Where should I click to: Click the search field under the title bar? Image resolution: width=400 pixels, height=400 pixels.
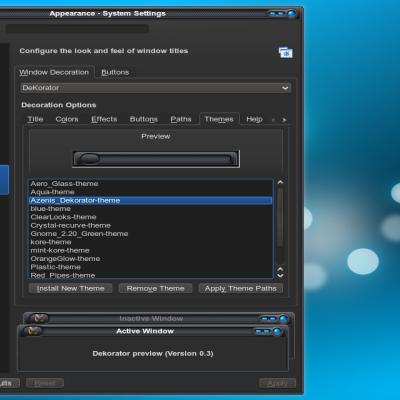click(77, 29)
